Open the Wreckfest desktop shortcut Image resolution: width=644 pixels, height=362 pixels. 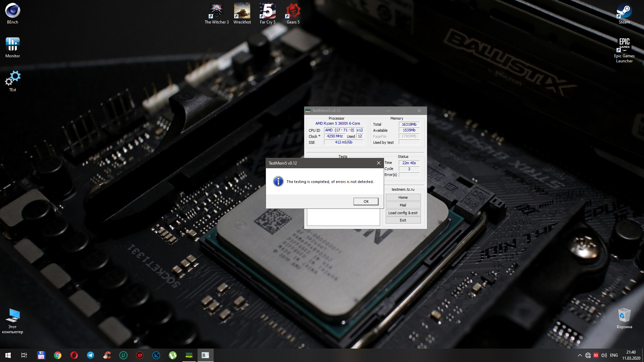pyautogui.click(x=242, y=13)
